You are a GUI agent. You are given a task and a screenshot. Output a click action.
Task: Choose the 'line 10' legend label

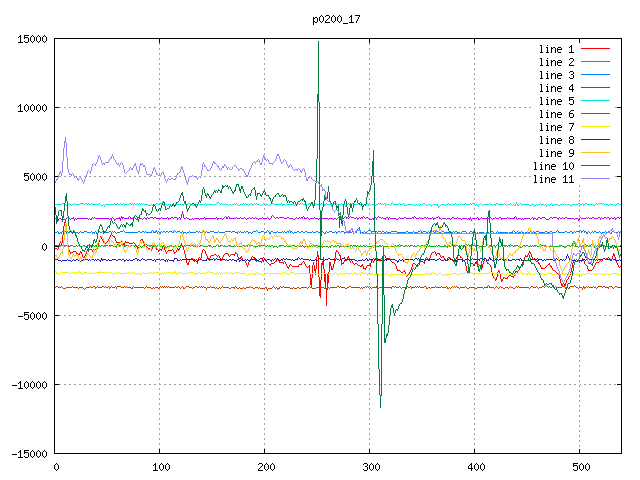(x=553, y=166)
